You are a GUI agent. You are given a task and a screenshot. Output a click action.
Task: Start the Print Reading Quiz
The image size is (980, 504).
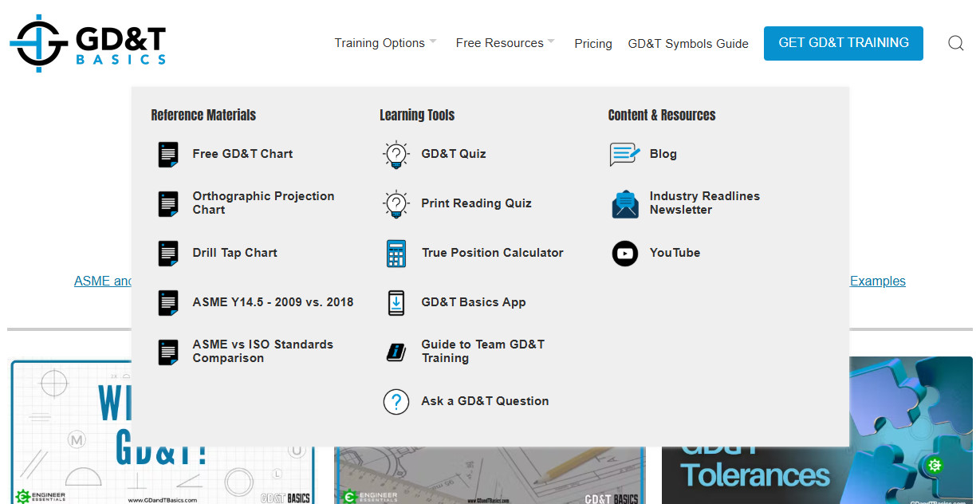click(476, 203)
